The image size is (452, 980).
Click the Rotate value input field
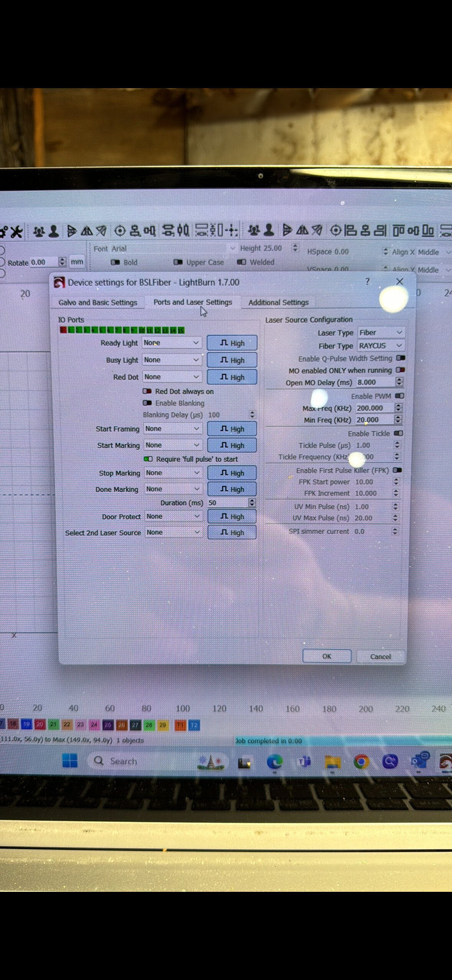[44, 262]
